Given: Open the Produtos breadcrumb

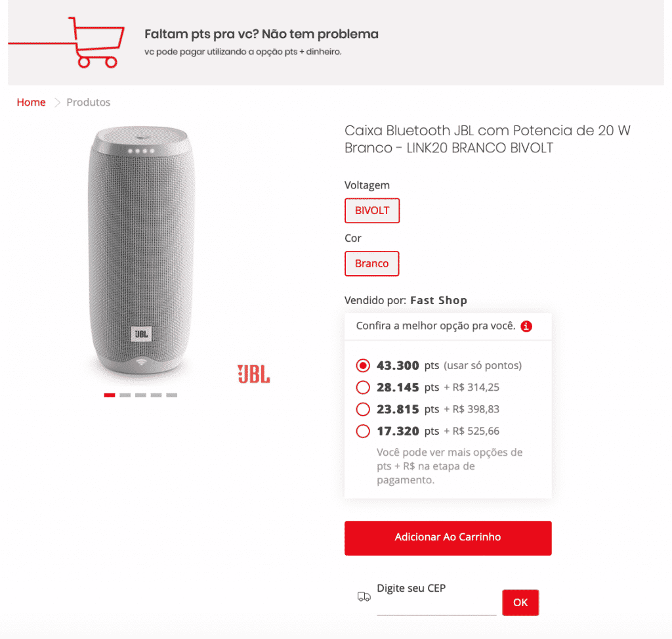Looking at the screenshot, I should point(89,102).
